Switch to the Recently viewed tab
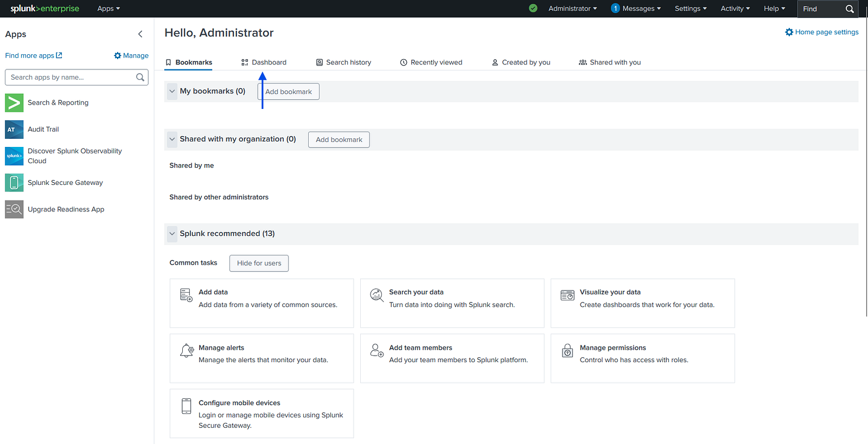The image size is (868, 444). pos(431,62)
